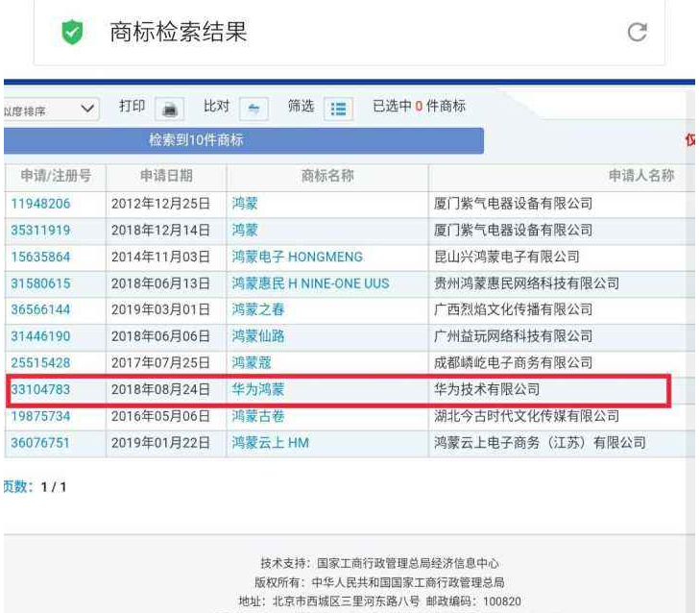Open the 鸿蒙电子 HONGMENG trademark link
The height and width of the screenshot is (613, 700).
pos(298,257)
